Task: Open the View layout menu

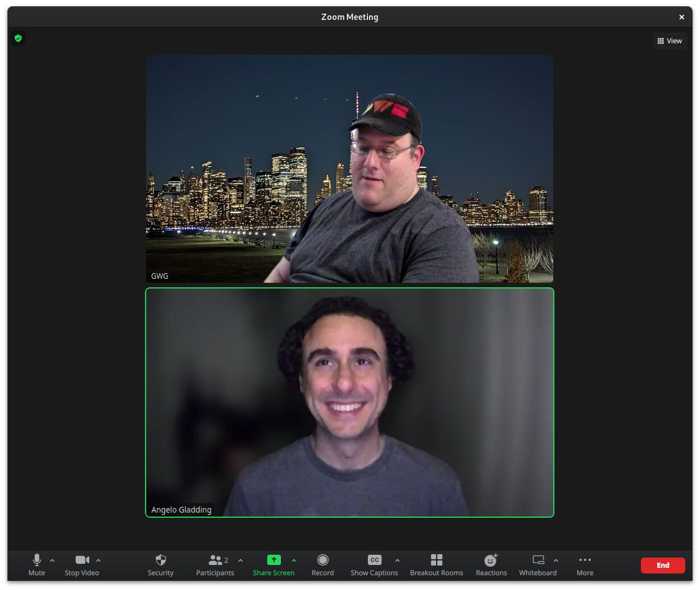Action: coord(670,41)
